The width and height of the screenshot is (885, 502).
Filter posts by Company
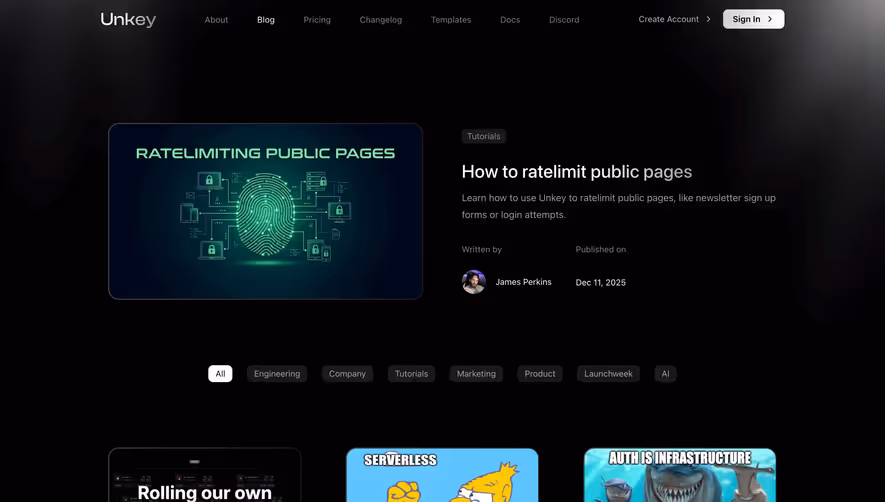pyautogui.click(x=347, y=374)
